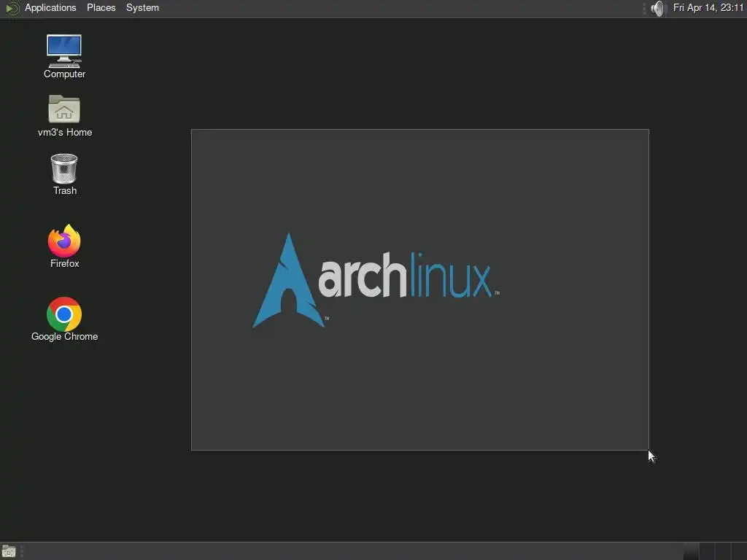
Task: Open the Places menu
Action: (101, 8)
